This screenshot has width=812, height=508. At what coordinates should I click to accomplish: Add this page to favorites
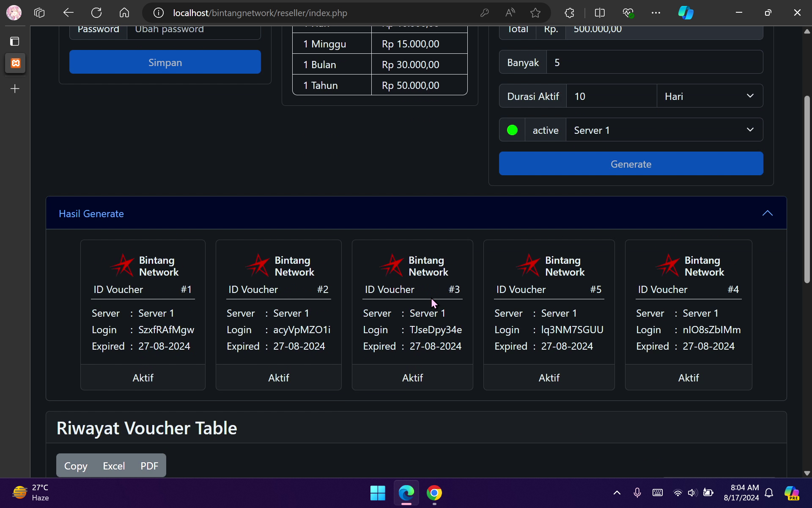tap(535, 13)
